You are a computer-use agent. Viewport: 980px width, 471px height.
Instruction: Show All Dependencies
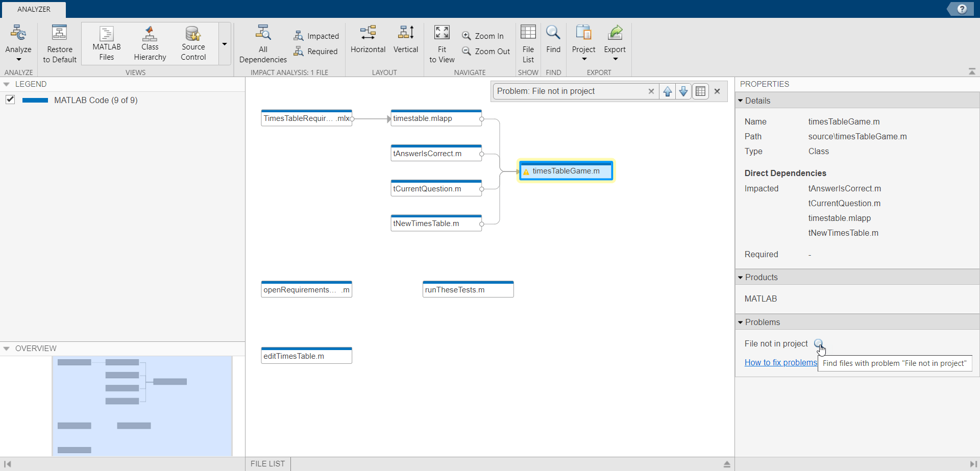263,44
